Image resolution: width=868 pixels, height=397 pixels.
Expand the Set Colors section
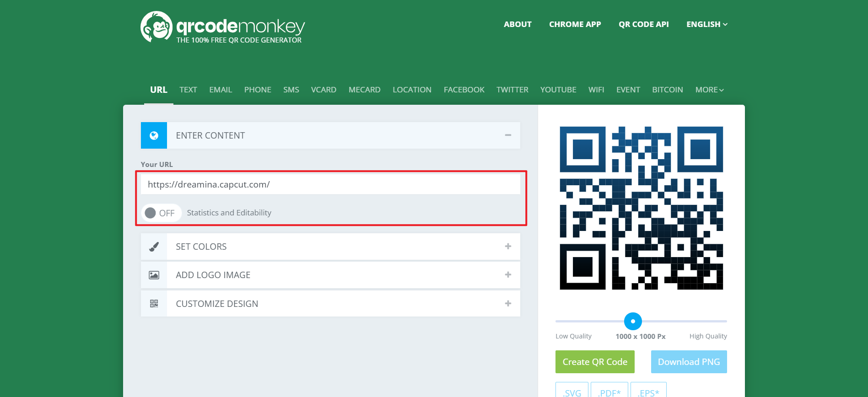point(508,247)
